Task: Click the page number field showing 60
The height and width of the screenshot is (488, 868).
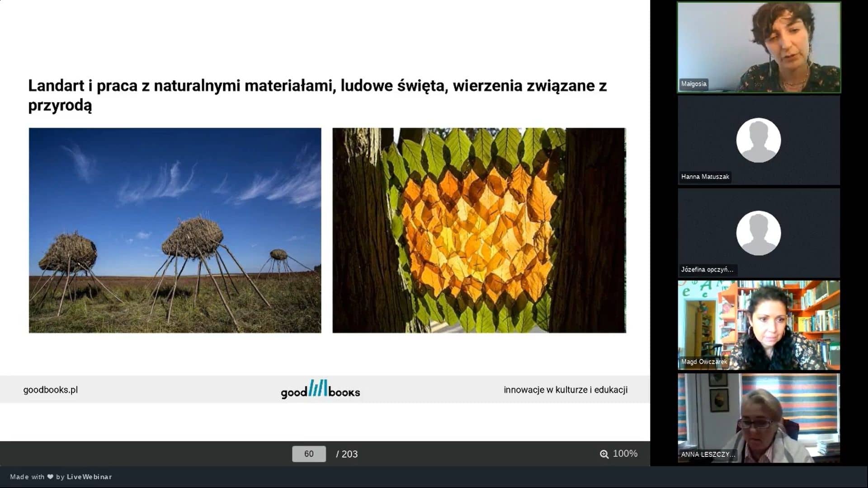Action: coord(309,454)
